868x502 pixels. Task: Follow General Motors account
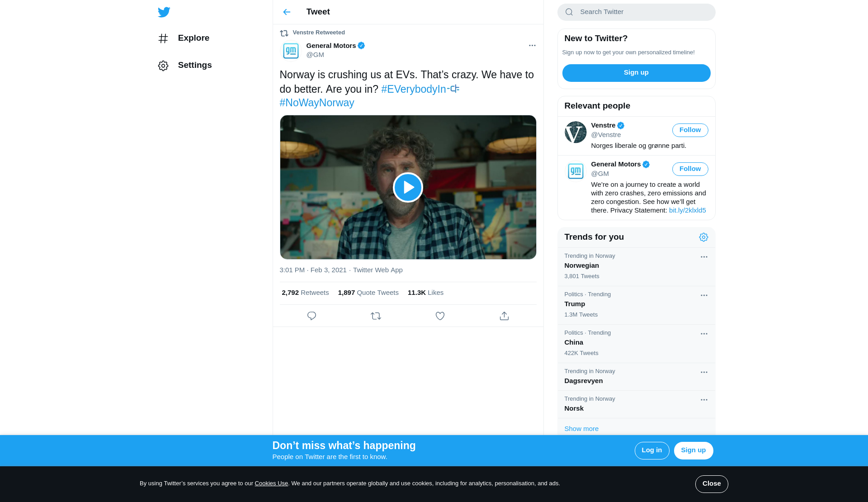[690, 169]
